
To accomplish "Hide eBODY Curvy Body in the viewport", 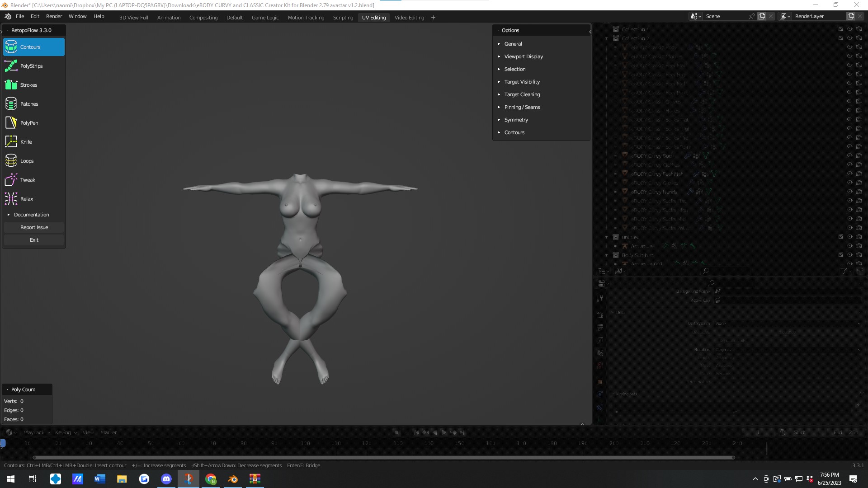I will tap(849, 155).
